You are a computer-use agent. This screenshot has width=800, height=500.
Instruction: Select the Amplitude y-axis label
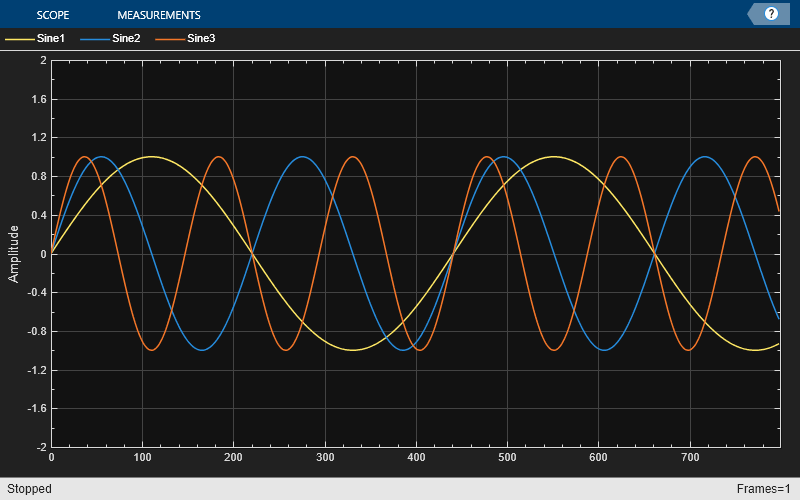click(14, 253)
